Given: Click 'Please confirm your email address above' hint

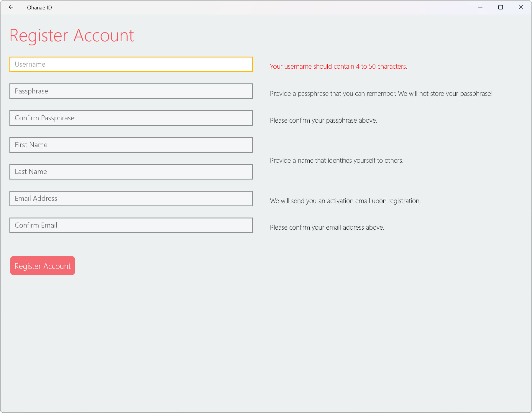Looking at the screenshot, I should 327,228.
